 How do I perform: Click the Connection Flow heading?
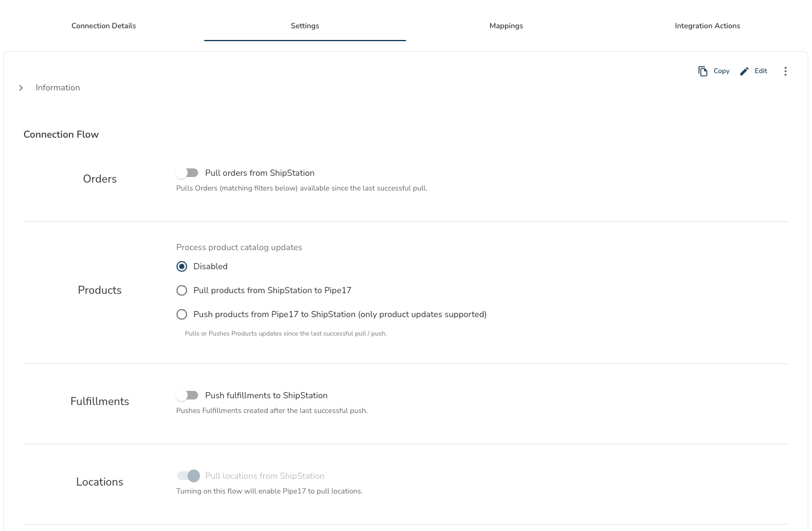tap(61, 135)
